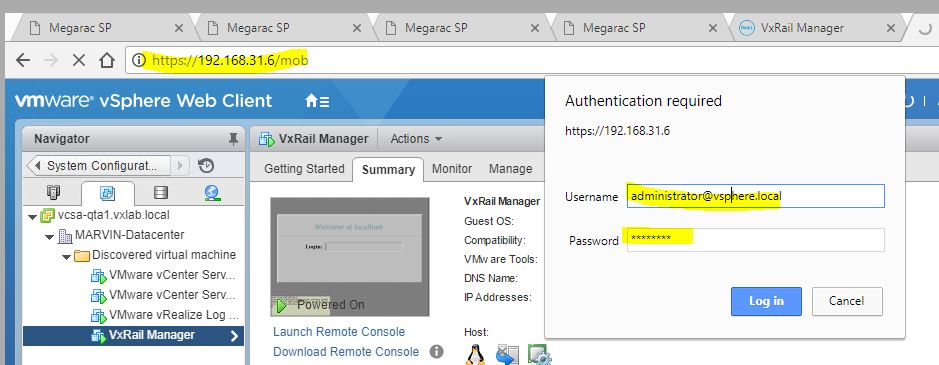Click the browser address bar URL
Viewport: 939px width, 365px height.
(x=230, y=60)
